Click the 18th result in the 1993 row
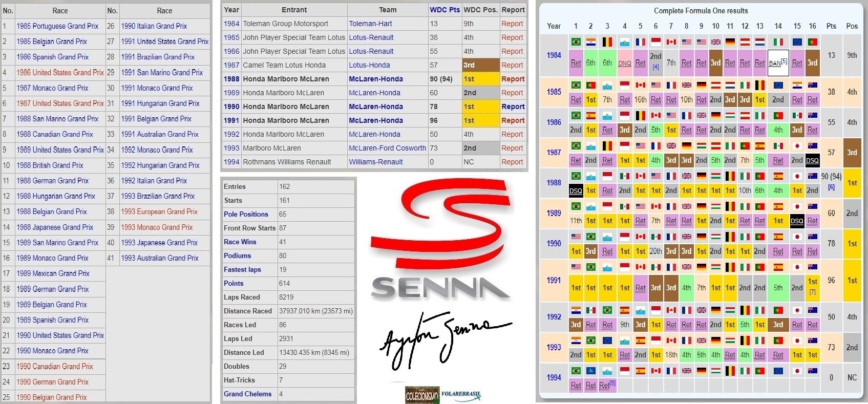868x404 pixels. (x=671, y=354)
